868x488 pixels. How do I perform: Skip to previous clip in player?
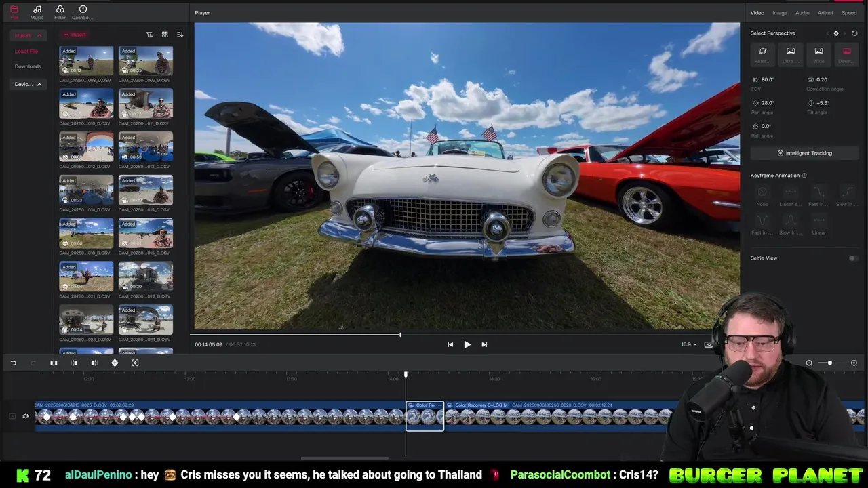coord(450,344)
